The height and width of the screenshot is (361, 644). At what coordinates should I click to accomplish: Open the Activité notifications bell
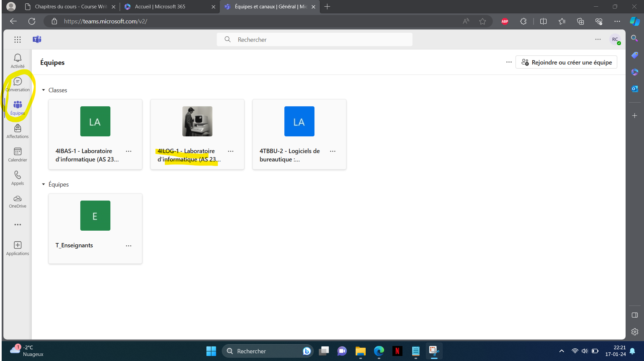click(x=17, y=61)
